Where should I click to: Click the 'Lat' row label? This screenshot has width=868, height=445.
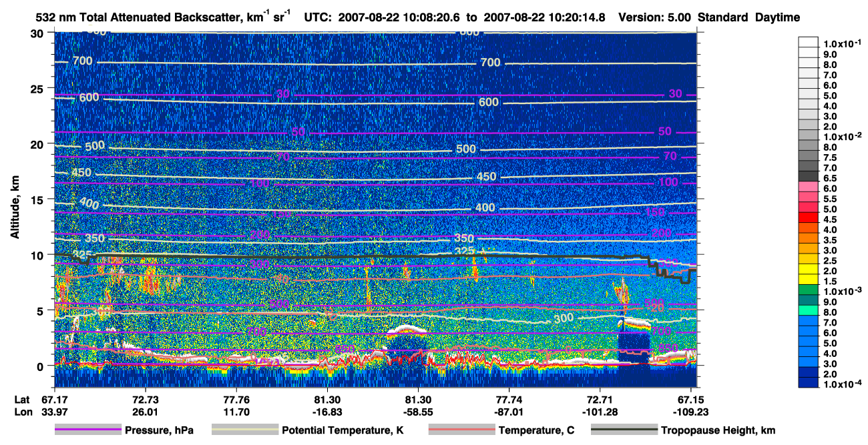[x=21, y=399]
